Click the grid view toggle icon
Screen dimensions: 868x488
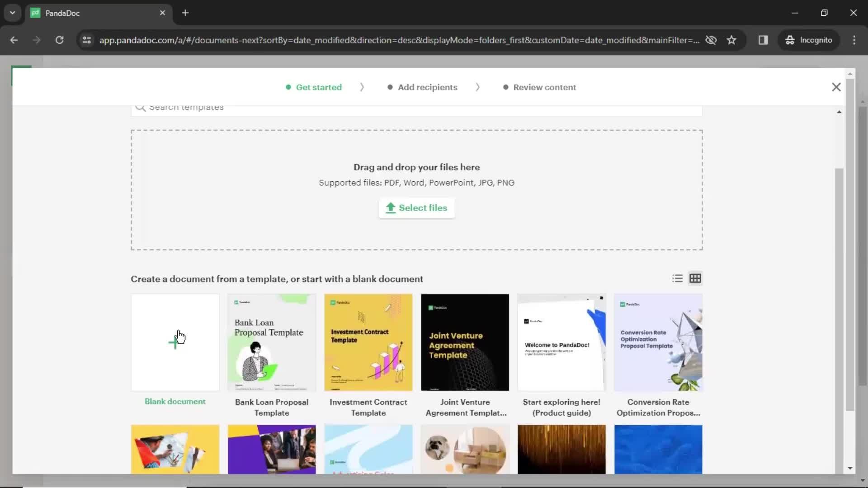click(695, 278)
